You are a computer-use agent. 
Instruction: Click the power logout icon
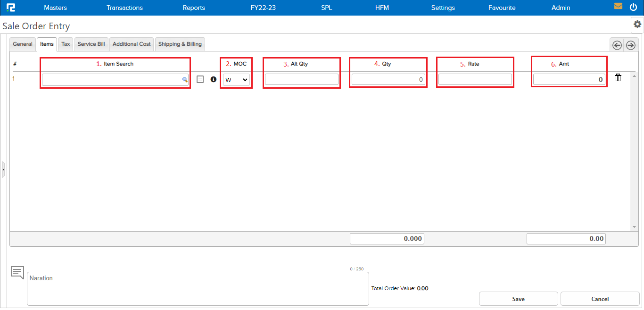633,7
